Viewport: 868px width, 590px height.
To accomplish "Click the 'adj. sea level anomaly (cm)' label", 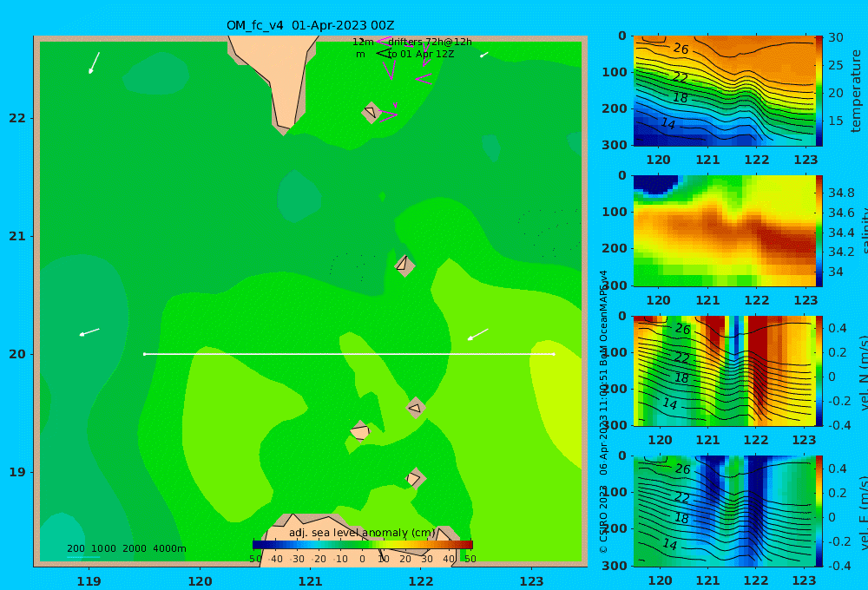I will 362,533.
